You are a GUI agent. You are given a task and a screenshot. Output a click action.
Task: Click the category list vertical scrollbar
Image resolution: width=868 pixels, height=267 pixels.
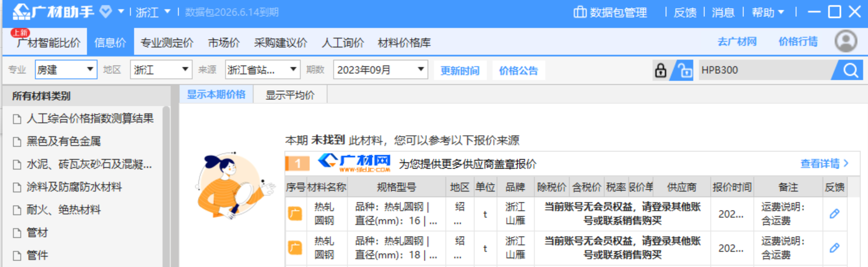(166, 186)
